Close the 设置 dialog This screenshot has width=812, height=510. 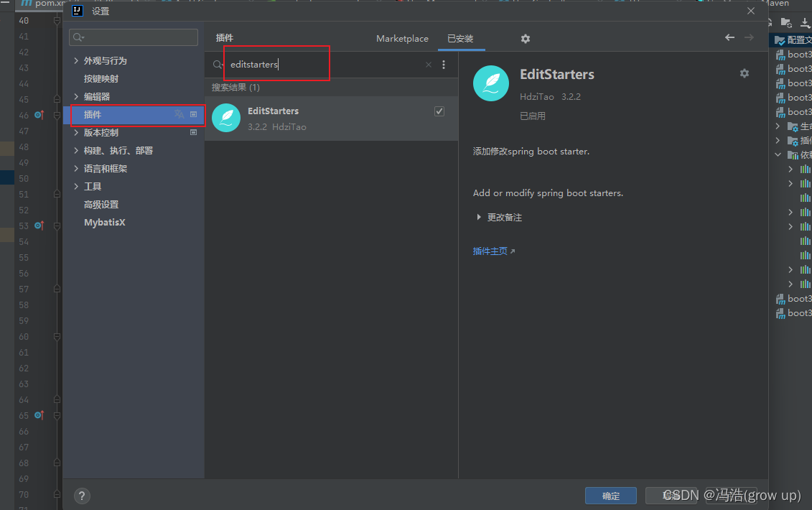click(x=751, y=11)
